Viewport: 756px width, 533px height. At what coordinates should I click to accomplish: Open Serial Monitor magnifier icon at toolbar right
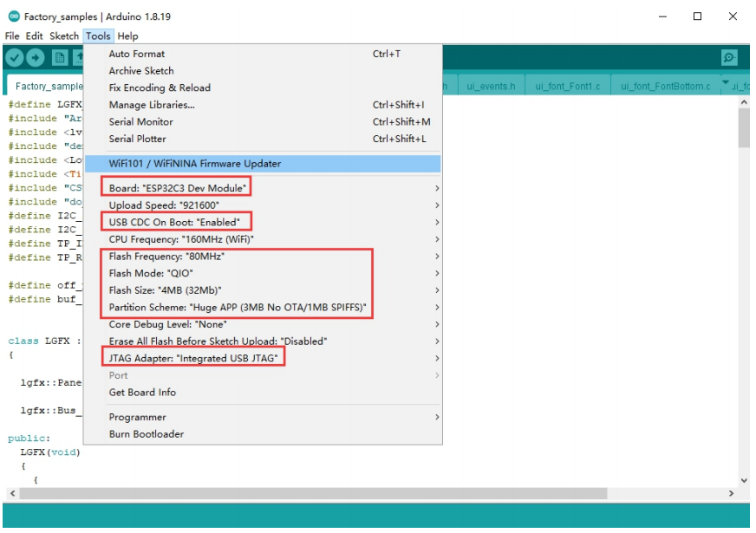coord(729,58)
